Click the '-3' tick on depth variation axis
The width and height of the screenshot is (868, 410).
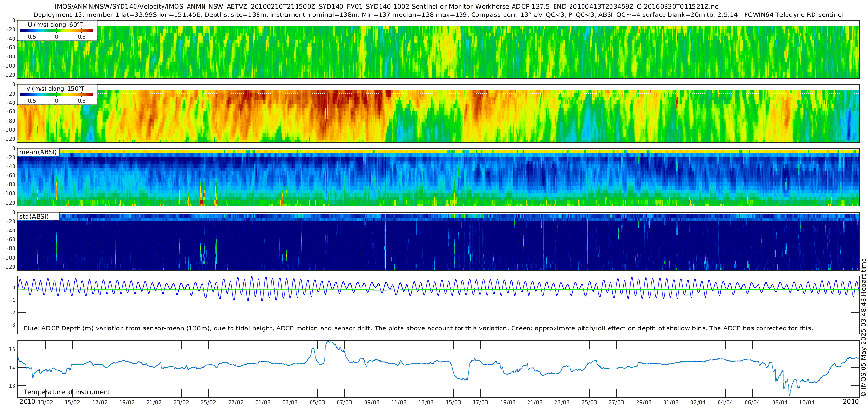point(14,325)
